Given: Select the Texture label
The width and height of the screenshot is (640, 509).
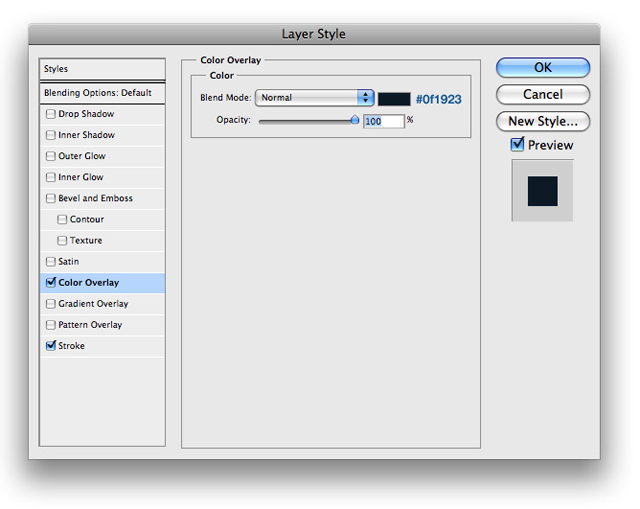Looking at the screenshot, I should (86, 240).
